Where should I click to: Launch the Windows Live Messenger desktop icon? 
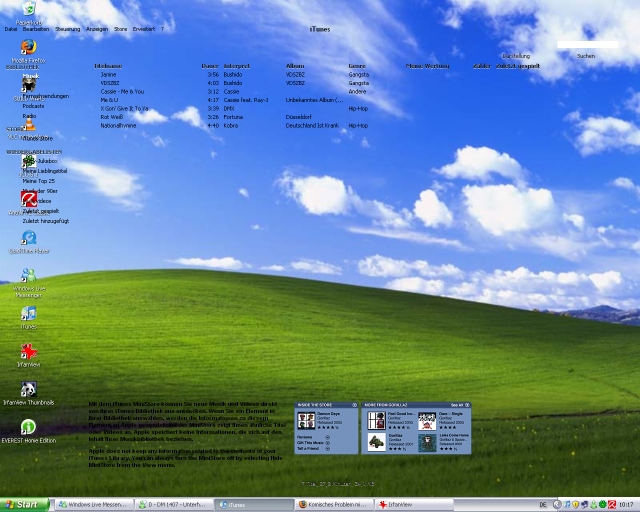click(29, 275)
